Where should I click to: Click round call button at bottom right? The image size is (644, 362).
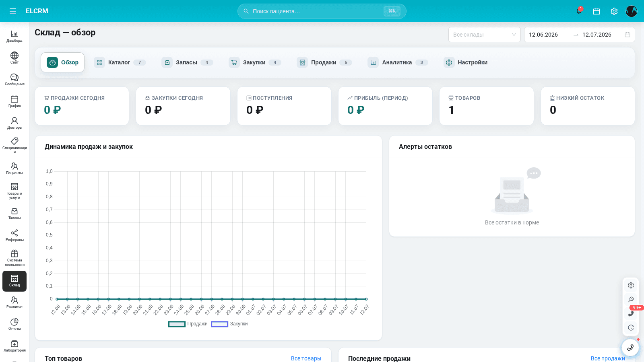click(630, 348)
